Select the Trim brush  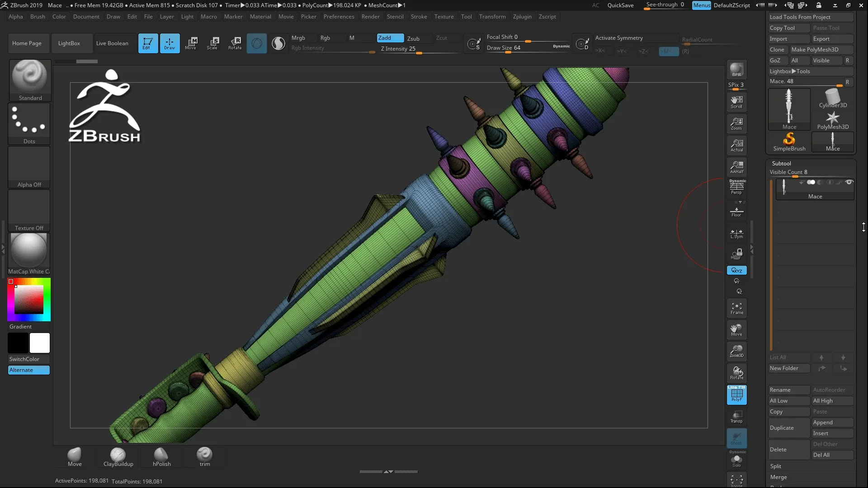(x=204, y=455)
